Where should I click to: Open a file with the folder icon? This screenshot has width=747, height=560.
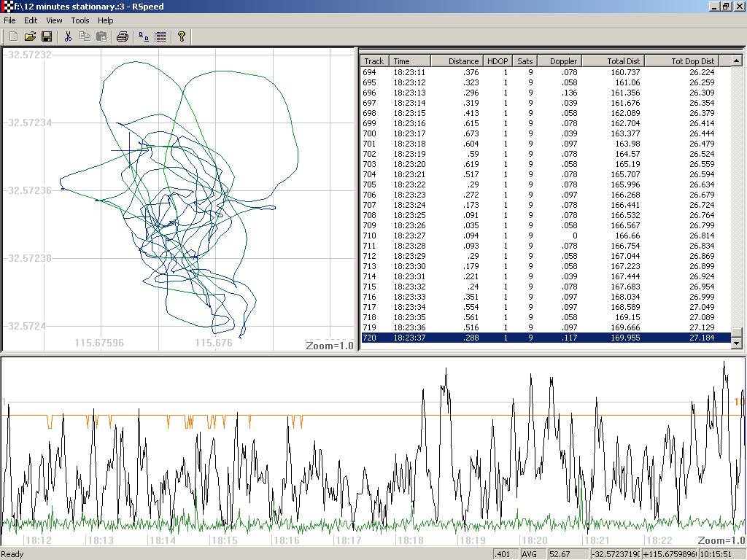30,36
